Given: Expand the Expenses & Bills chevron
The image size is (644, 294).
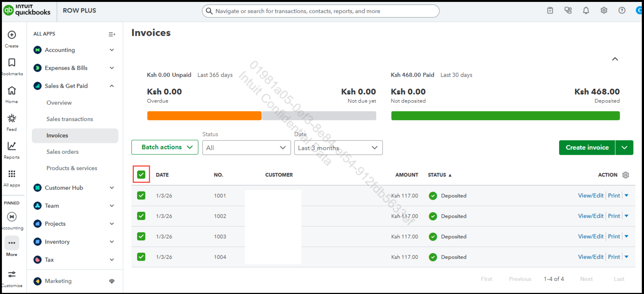Looking at the screenshot, I should pos(112,68).
